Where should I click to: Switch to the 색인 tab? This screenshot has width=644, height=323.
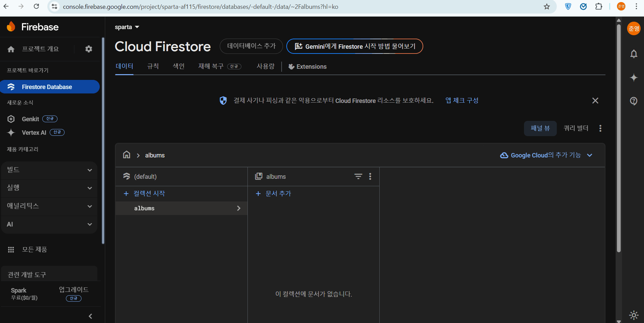point(178,66)
